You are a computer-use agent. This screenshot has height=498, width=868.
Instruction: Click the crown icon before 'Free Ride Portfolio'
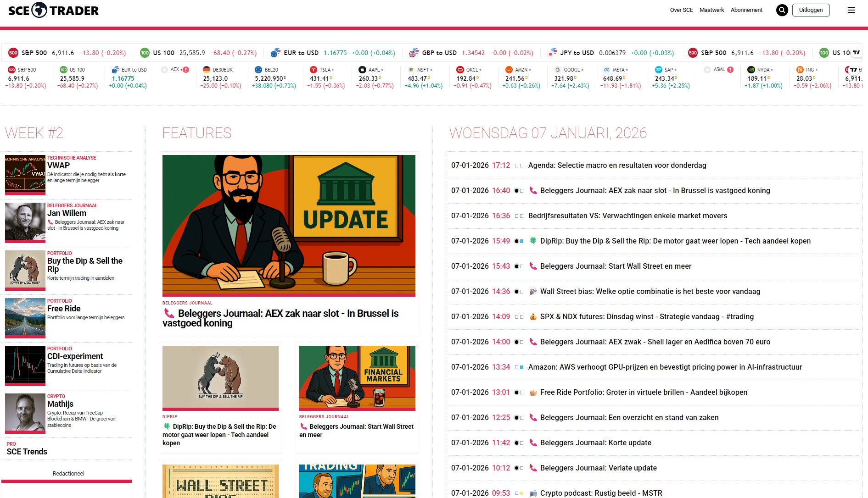coord(533,392)
